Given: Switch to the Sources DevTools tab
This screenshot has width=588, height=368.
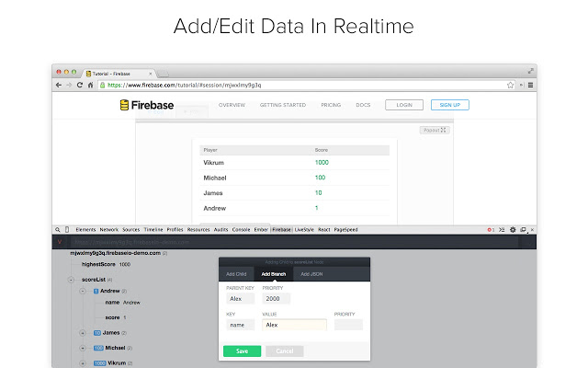Looking at the screenshot, I should pos(130,229).
